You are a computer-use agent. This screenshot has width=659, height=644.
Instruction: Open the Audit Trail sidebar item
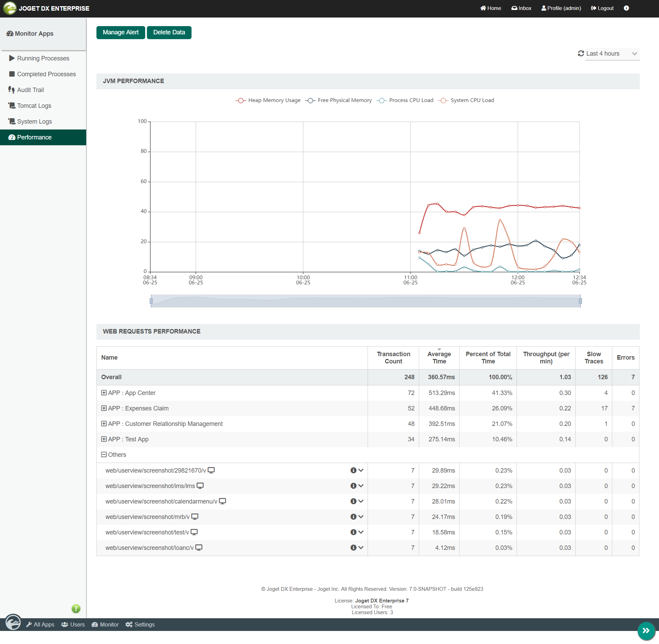[x=30, y=90]
